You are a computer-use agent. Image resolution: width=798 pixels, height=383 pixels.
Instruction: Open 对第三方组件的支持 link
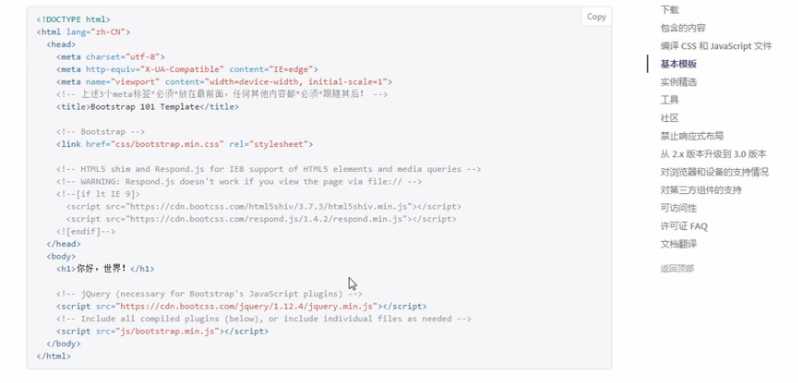coord(701,190)
